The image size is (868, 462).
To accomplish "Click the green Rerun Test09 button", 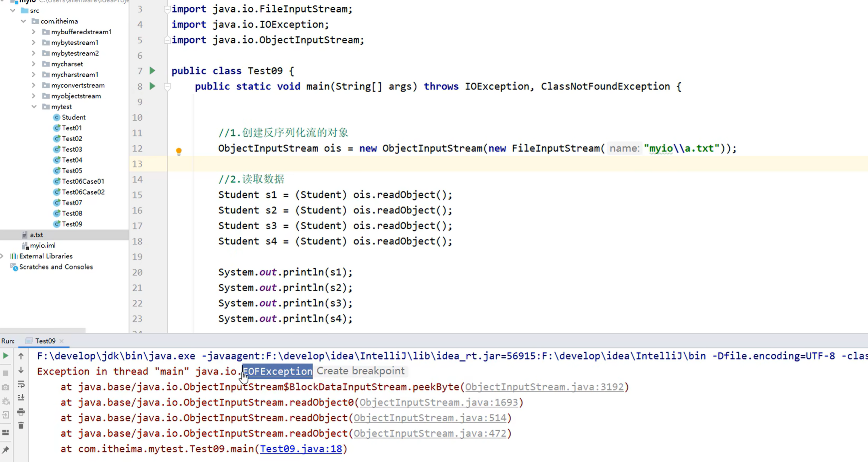I will (6, 356).
